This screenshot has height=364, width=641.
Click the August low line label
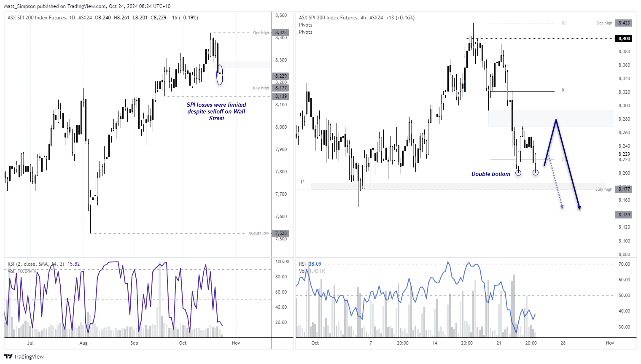259,233
